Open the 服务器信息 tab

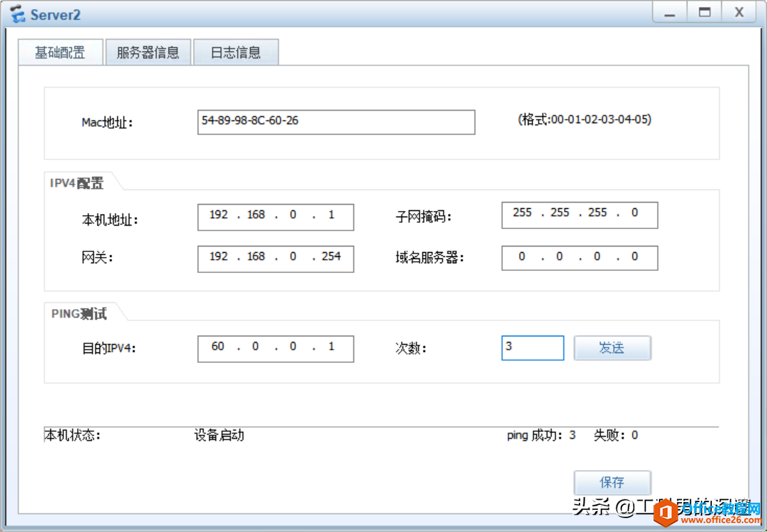pos(148,53)
